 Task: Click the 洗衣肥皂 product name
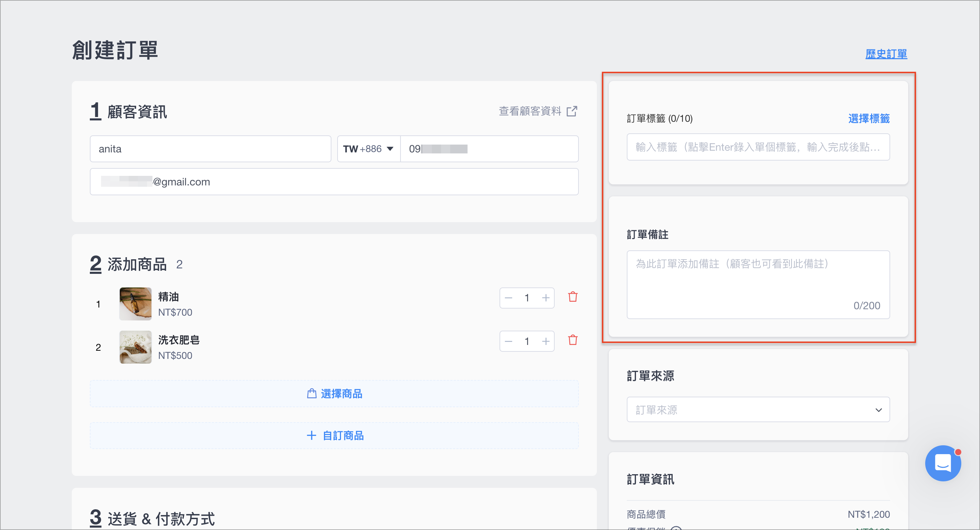coord(179,340)
